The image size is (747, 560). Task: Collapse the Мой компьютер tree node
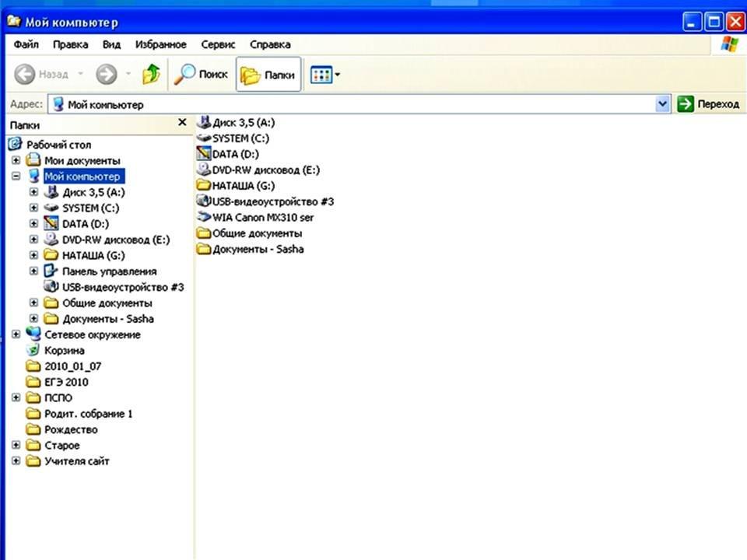click(16, 177)
